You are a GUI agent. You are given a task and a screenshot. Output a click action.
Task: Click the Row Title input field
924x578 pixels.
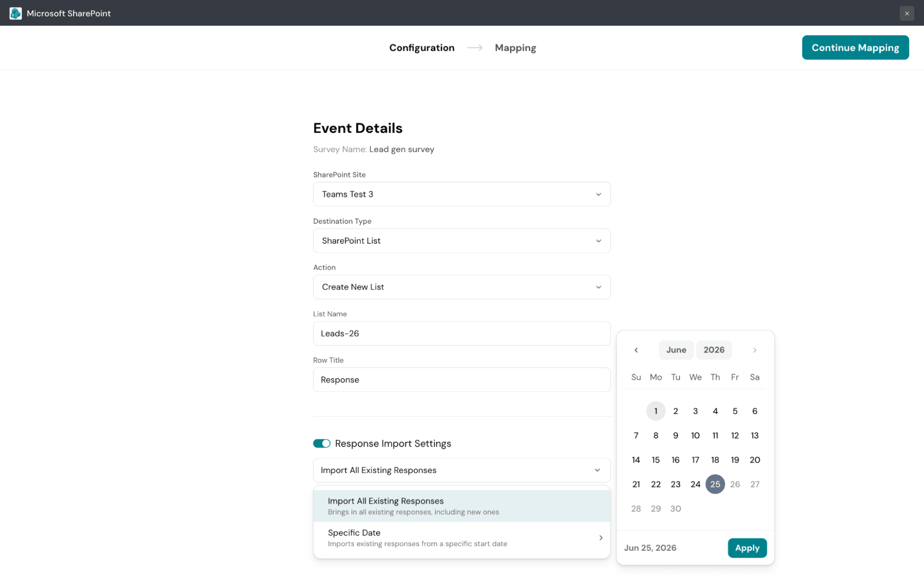click(x=461, y=380)
